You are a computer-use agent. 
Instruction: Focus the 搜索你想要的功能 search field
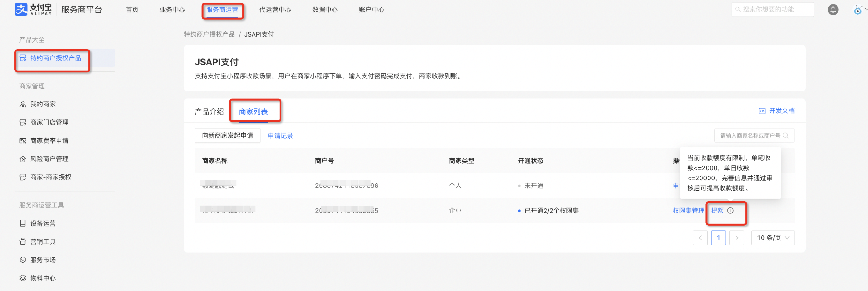tap(772, 10)
